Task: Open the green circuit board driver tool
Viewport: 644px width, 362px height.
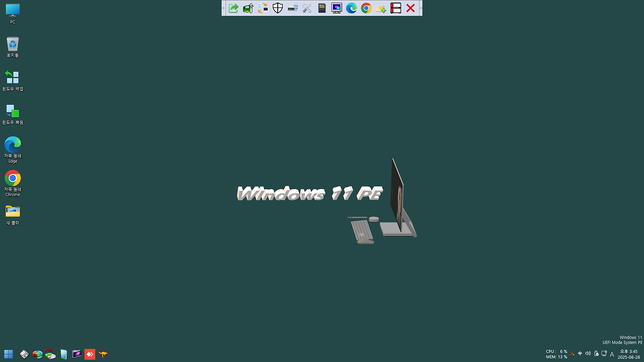Action: 248,8
